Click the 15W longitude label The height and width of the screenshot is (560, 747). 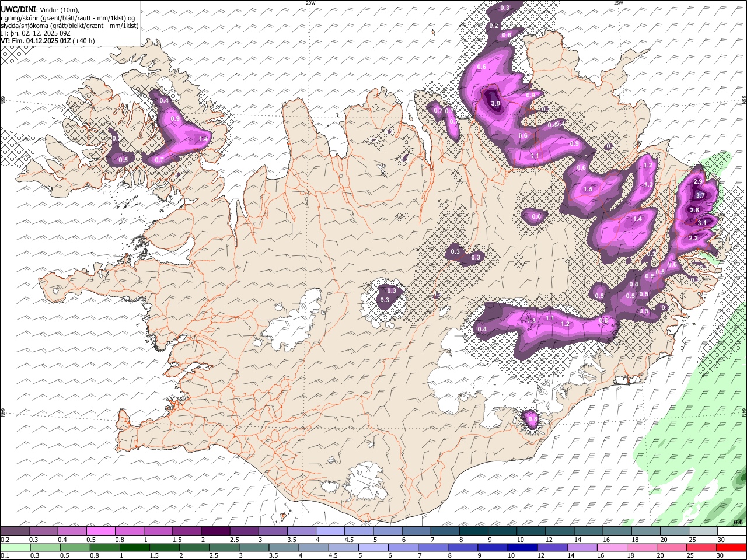pos(619,3)
